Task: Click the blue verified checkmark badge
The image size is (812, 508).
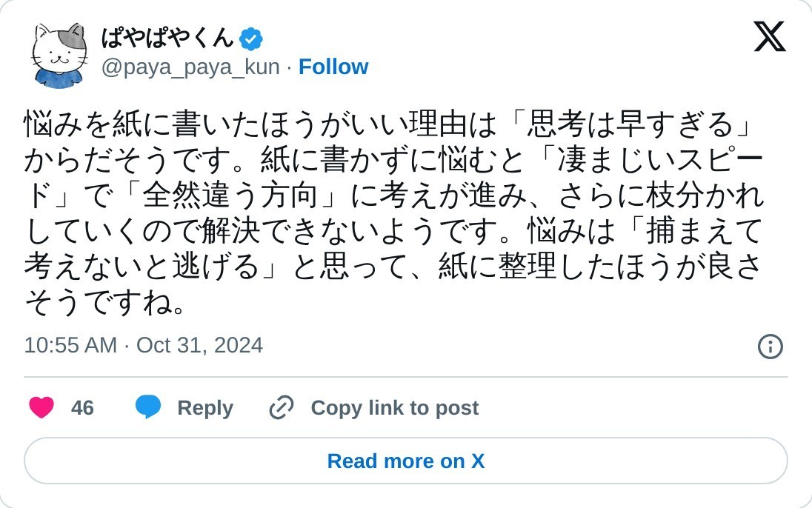Action: [251, 39]
